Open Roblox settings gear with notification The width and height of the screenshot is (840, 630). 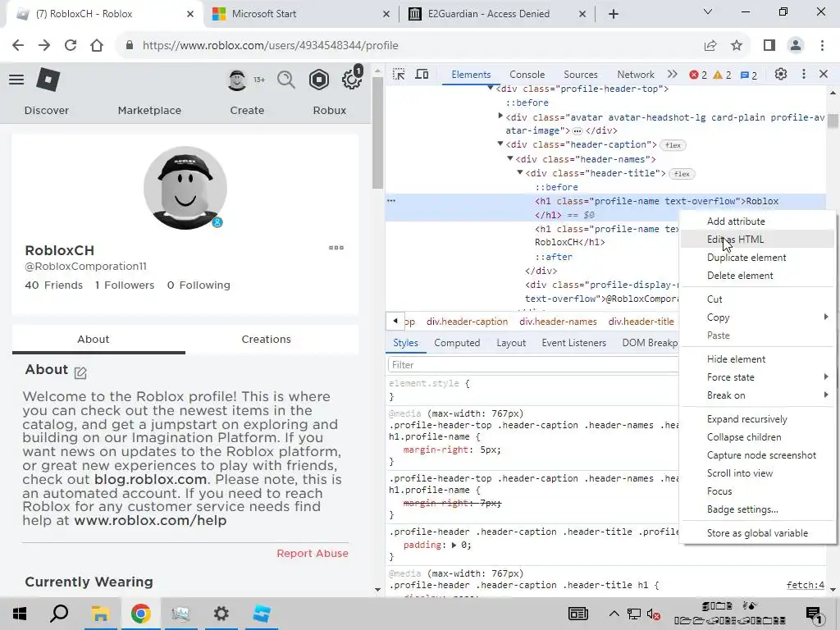tap(352, 79)
